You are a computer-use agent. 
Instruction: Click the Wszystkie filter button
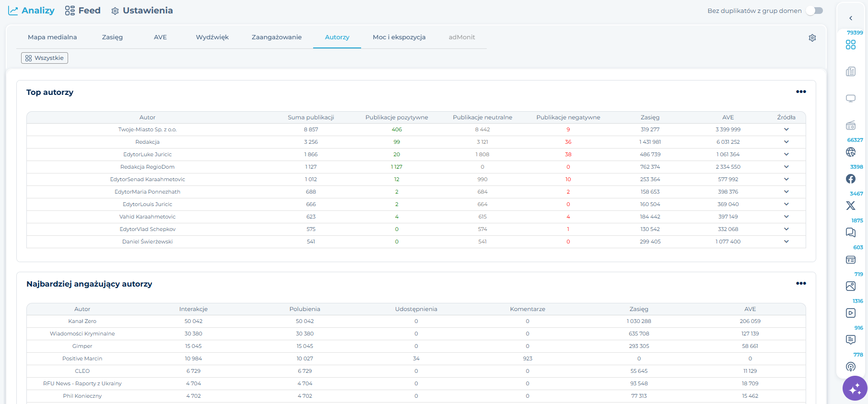(x=45, y=58)
